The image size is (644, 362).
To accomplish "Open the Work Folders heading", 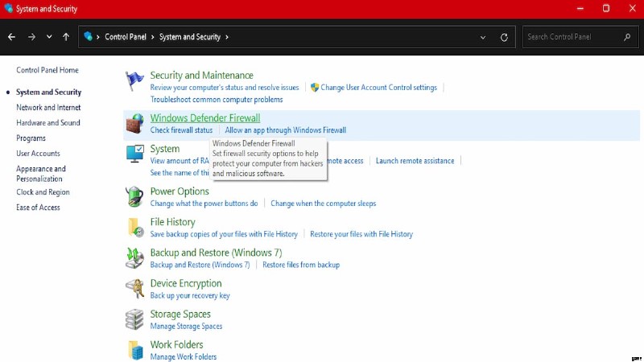I will pos(176,345).
